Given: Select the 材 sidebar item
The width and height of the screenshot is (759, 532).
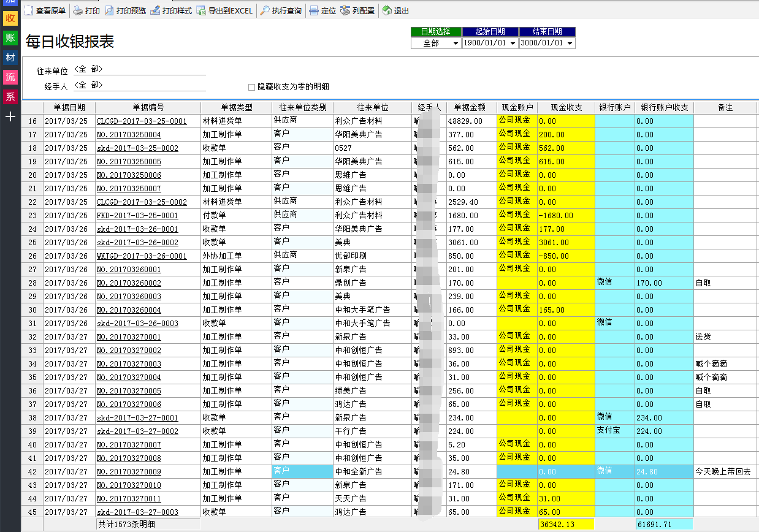Looking at the screenshot, I should [10, 58].
